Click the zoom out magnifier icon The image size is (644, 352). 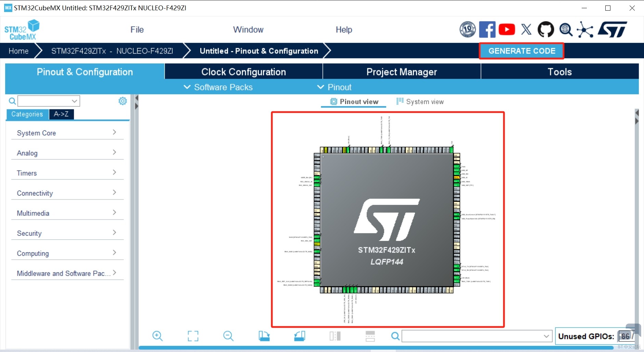pyautogui.click(x=228, y=336)
